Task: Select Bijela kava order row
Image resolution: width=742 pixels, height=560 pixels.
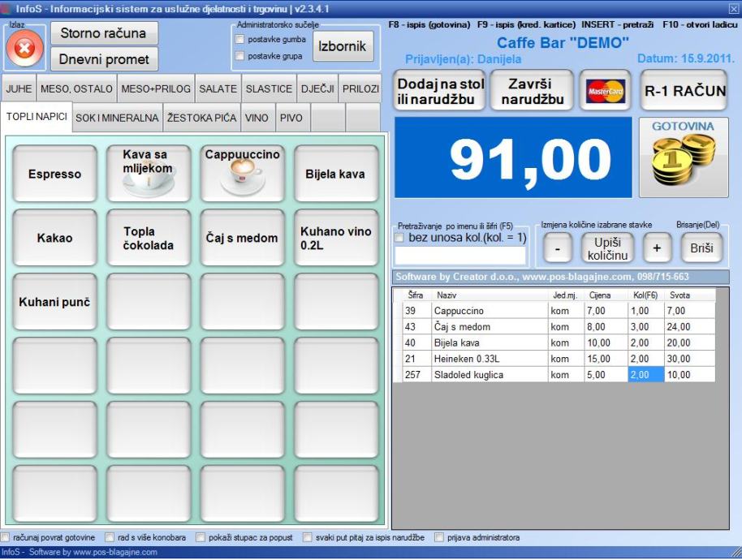Action: pos(554,343)
